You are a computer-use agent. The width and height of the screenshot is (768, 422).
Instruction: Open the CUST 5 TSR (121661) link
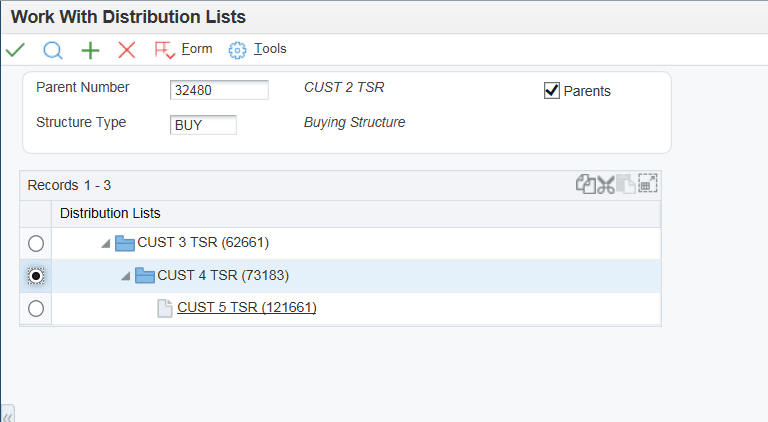click(x=246, y=308)
